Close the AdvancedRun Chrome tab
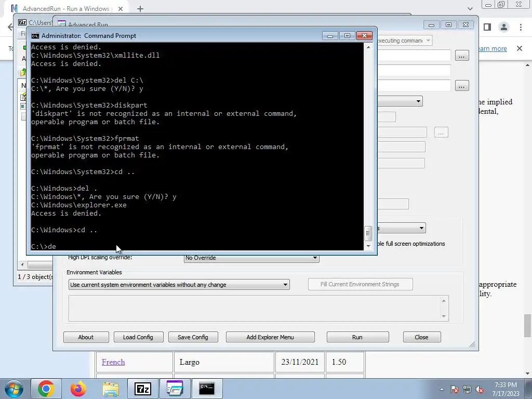Viewport: 532px width, 399px height. click(x=121, y=9)
